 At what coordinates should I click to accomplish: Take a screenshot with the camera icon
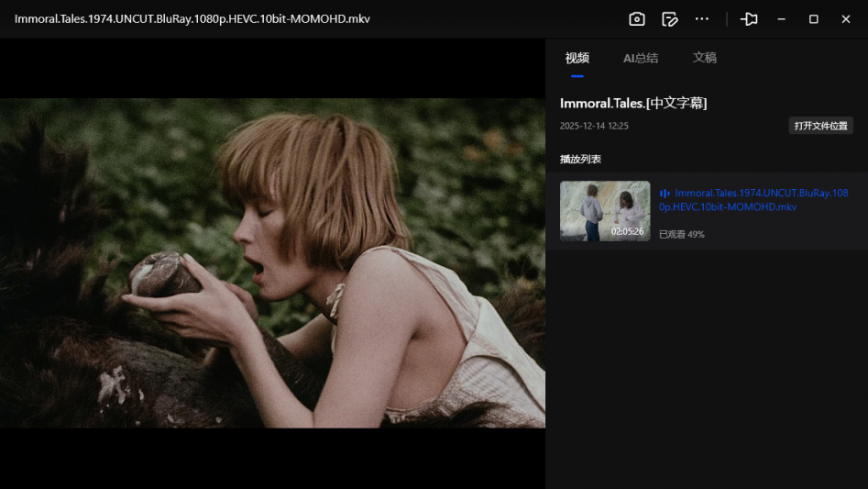(x=637, y=19)
